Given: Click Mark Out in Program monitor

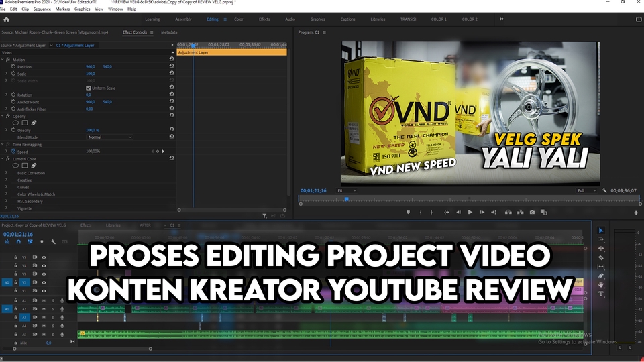Looking at the screenshot, I should 431,213.
